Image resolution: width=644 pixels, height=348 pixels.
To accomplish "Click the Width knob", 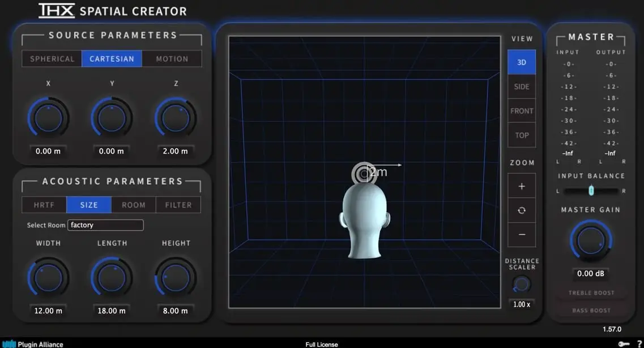I will [x=48, y=278].
